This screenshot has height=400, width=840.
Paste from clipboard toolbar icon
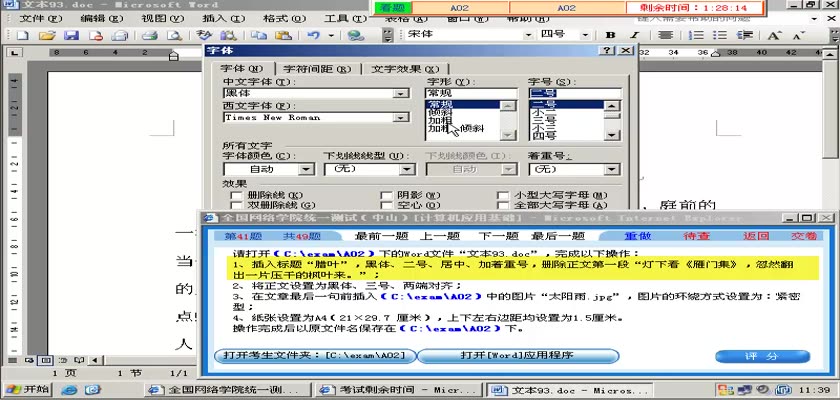[x=283, y=35]
